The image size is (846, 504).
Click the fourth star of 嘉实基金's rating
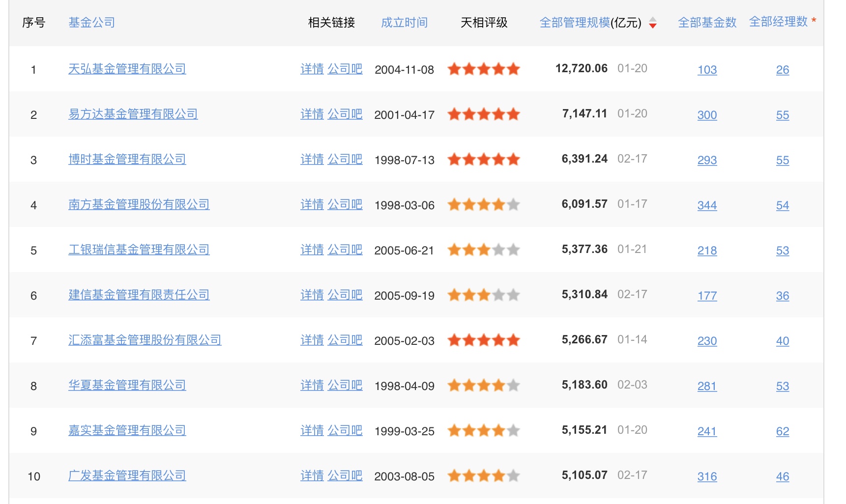pos(499,430)
